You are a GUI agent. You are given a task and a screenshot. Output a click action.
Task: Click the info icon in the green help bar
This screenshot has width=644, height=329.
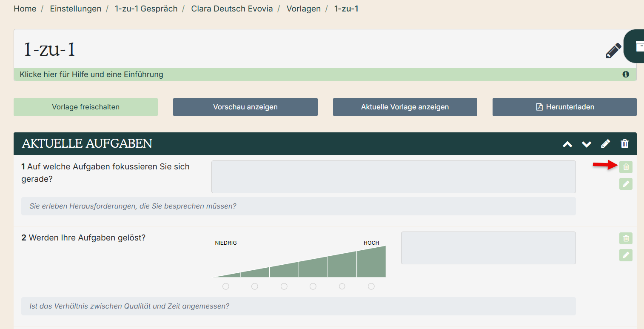point(626,74)
